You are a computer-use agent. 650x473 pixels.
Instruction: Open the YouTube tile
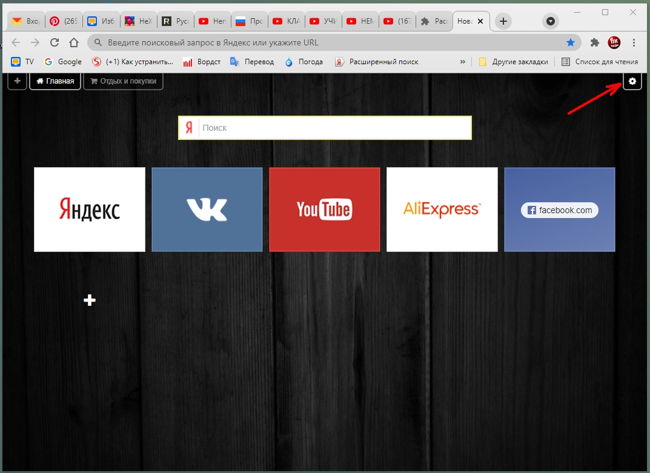(x=325, y=209)
